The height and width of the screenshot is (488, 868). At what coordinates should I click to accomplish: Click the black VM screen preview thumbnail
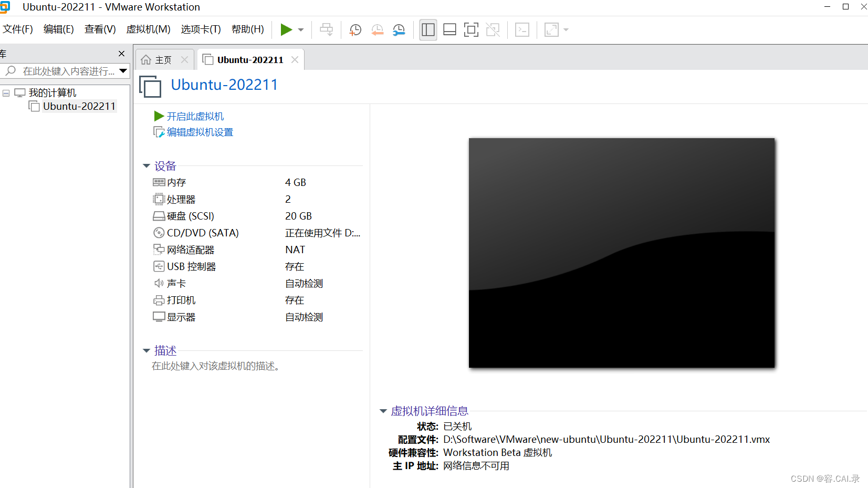click(x=622, y=253)
